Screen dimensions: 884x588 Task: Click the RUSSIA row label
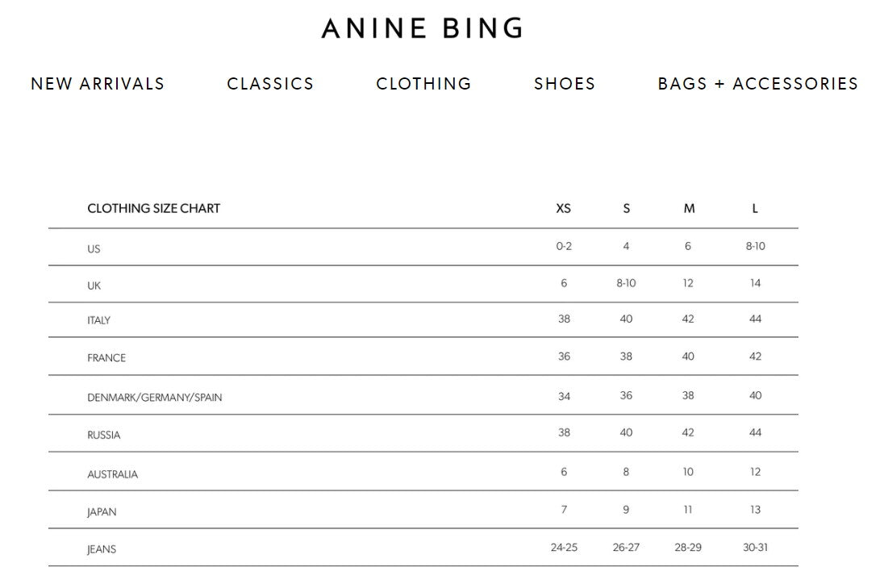[x=103, y=436]
